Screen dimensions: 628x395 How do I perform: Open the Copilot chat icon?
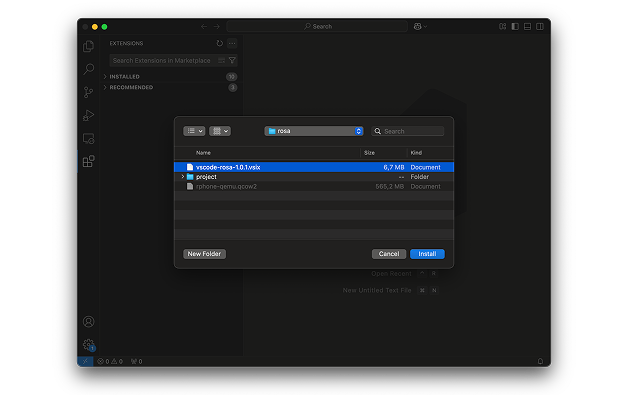click(417, 26)
